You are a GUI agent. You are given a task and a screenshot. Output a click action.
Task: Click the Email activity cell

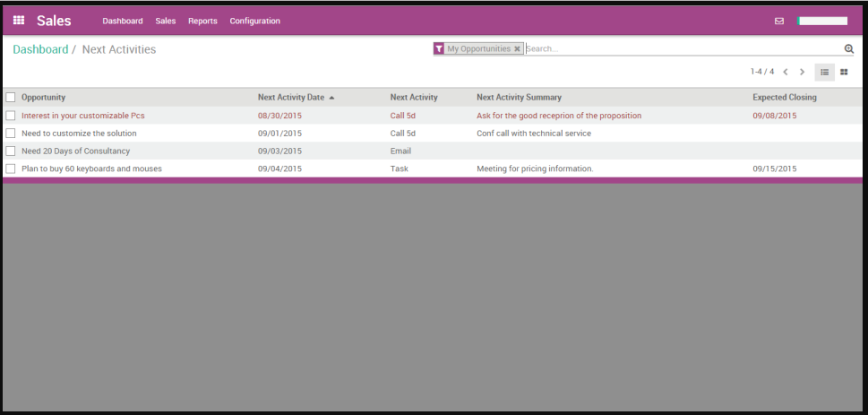click(400, 151)
